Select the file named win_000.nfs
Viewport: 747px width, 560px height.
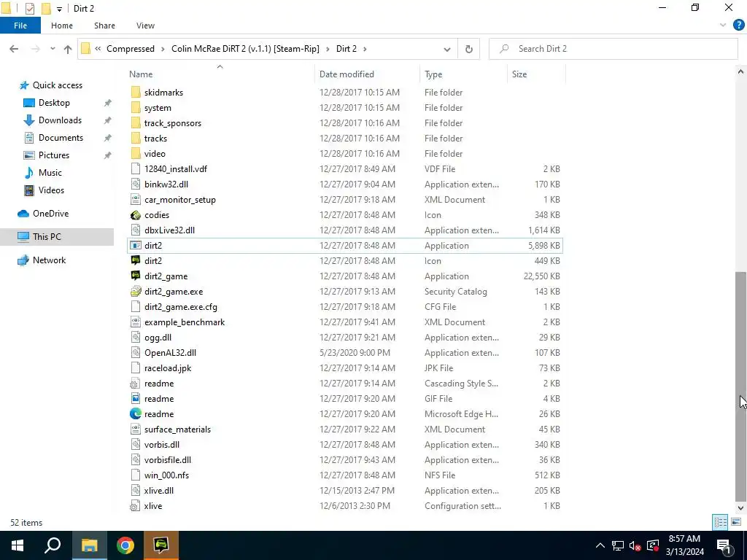click(x=166, y=475)
